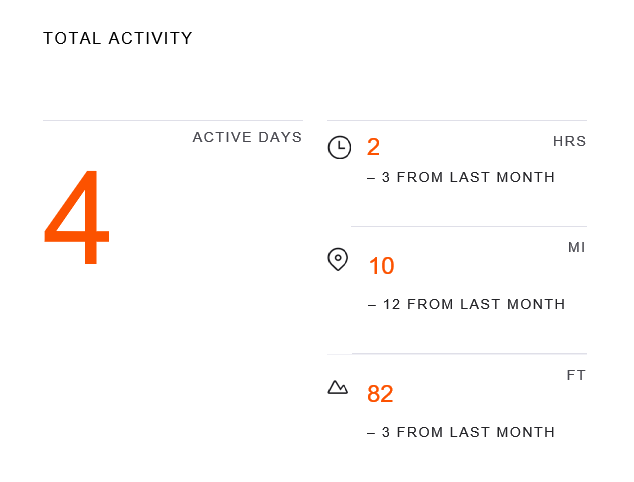Select the TOTAL ACTIVITY heading
This screenshot has width=634, height=482.
[118, 39]
